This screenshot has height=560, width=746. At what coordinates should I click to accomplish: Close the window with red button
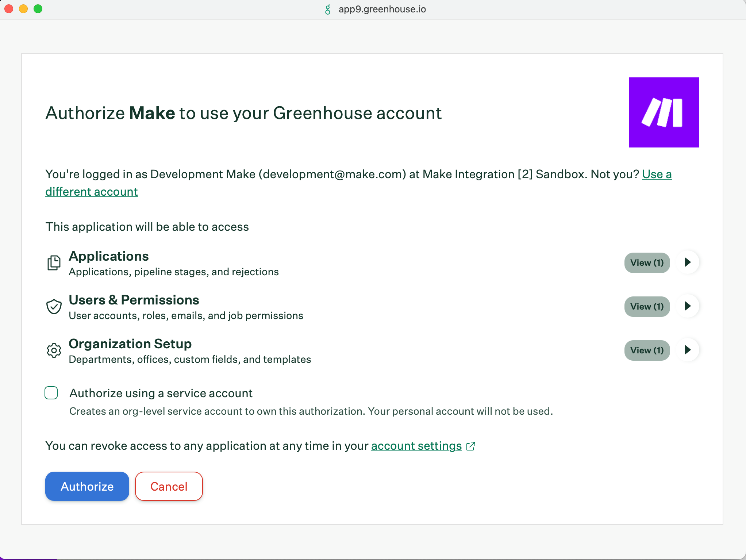(9, 9)
